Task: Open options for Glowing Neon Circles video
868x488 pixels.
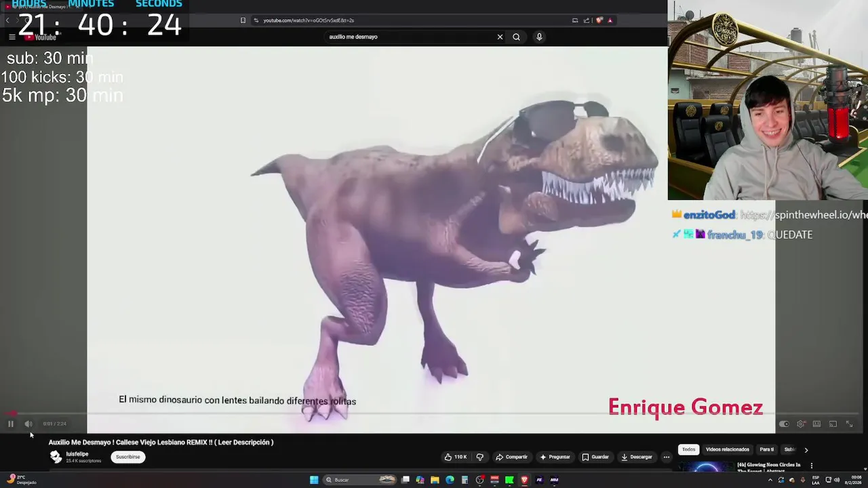Action: click(812, 466)
